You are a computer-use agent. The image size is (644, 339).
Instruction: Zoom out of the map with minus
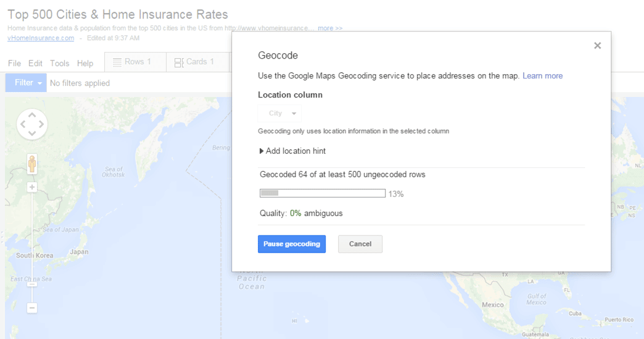click(32, 308)
